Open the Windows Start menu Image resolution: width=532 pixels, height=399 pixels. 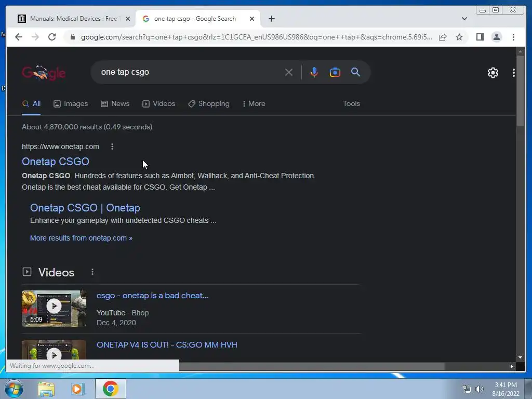coord(14,389)
